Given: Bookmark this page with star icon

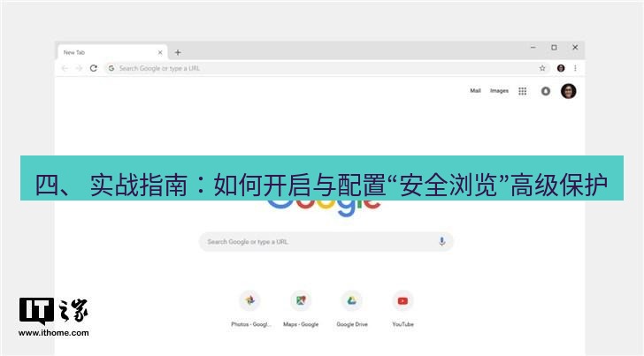Looking at the screenshot, I should click(x=542, y=68).
